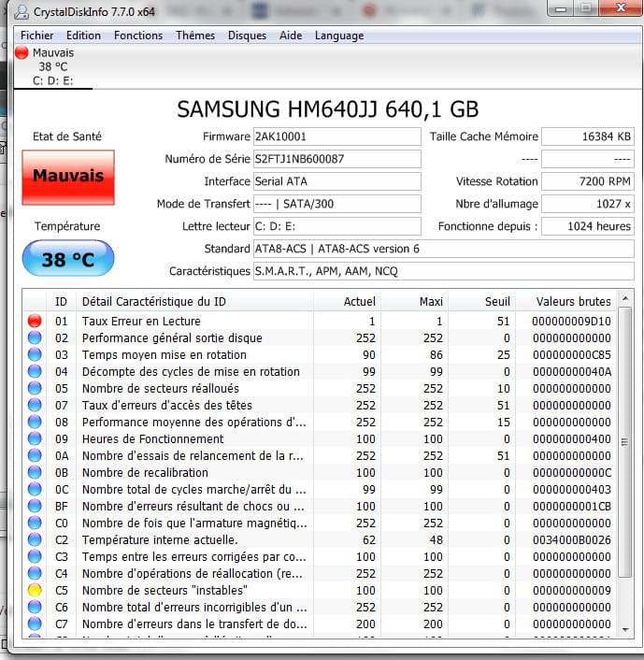The image size is (644, 660).
Task: Click the blue status icon for attribute 05
Action: pos(35,388)
